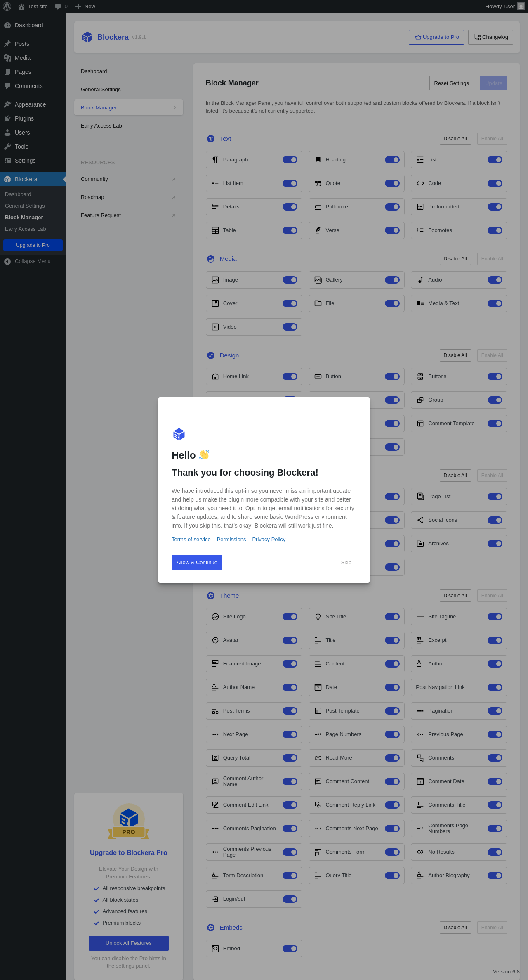Open Early Access Lab in Blockera submenu
The image size is (528, 980).
[26, 229]
